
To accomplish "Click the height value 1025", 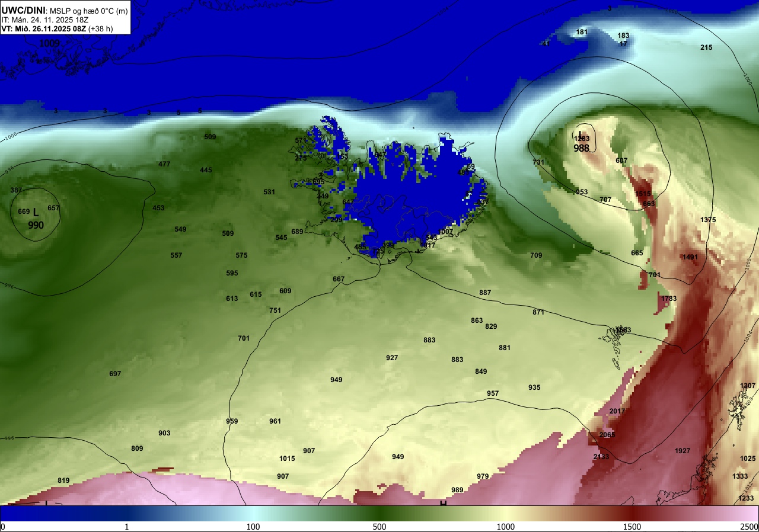I will click(748, 459).
